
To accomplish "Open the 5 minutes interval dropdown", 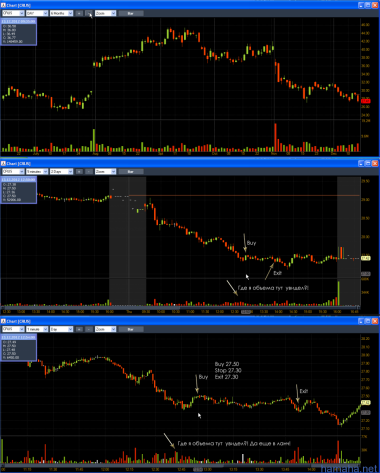I will [37, 171].
